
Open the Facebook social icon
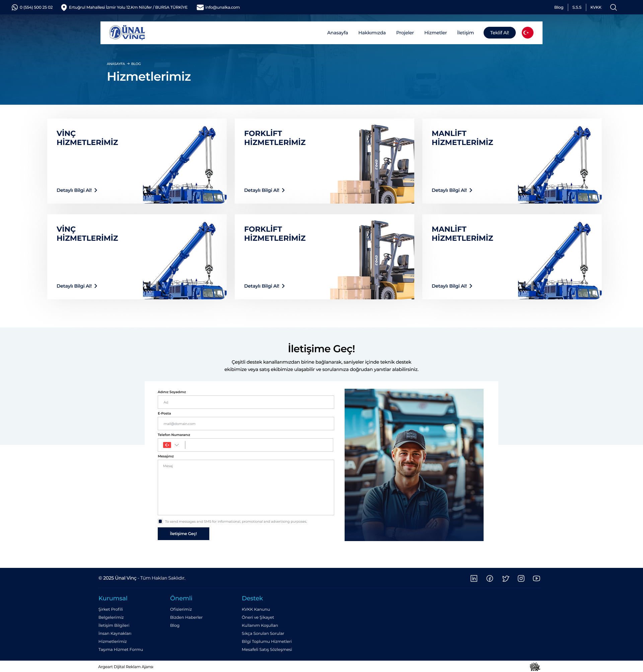pyautogui.click(x=489, y=579)
